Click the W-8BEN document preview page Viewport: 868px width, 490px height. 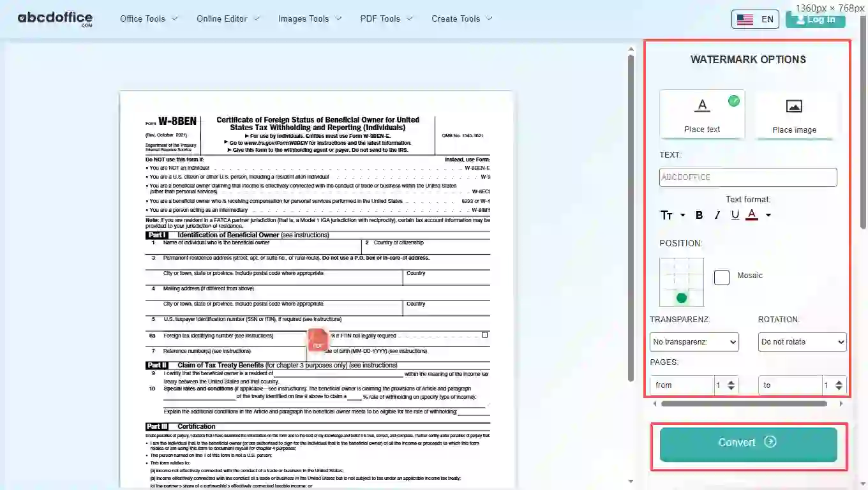pyautogui.click(x=316, y=290)
